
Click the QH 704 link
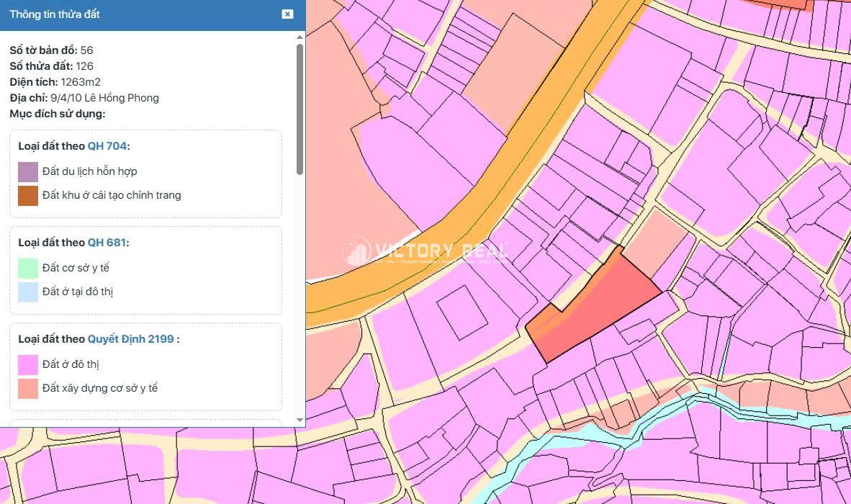click(107, 146)
